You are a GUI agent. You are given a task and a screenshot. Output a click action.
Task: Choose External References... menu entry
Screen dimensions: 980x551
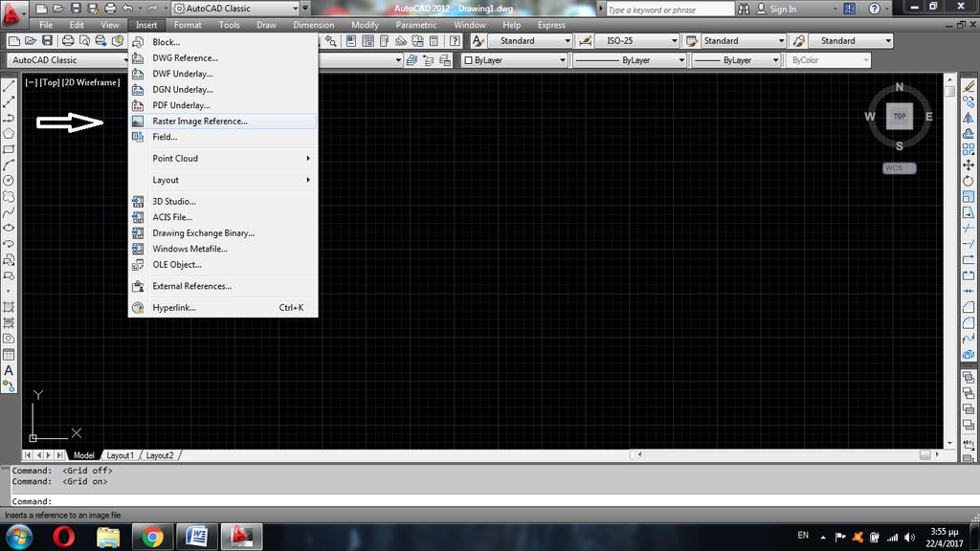click(x=223, y=286)
